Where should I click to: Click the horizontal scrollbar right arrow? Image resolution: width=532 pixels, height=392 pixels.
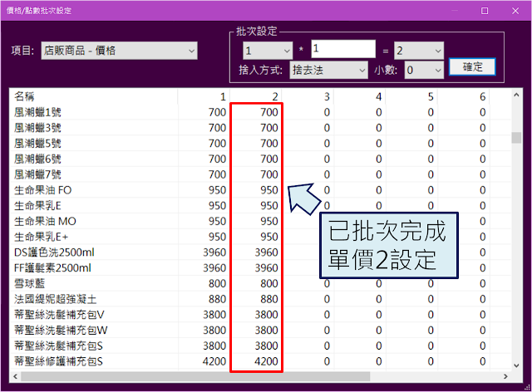[x=505, y=376]
